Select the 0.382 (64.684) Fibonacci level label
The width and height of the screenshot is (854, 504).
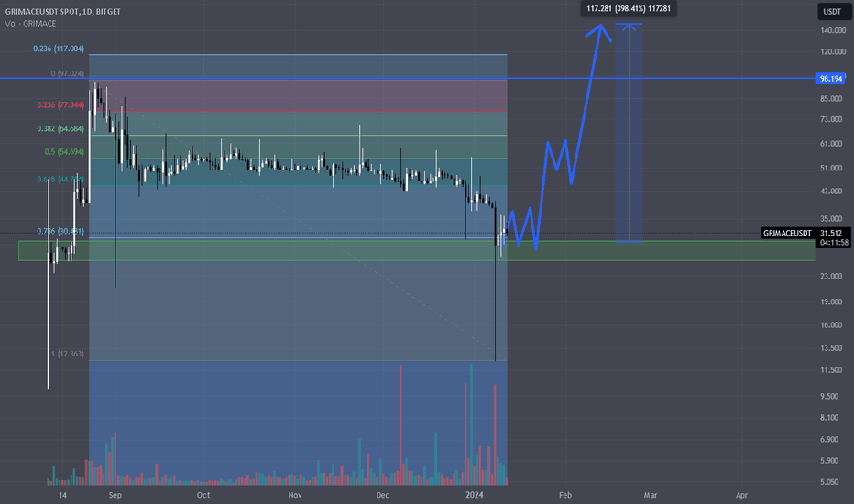click(60, 128)
